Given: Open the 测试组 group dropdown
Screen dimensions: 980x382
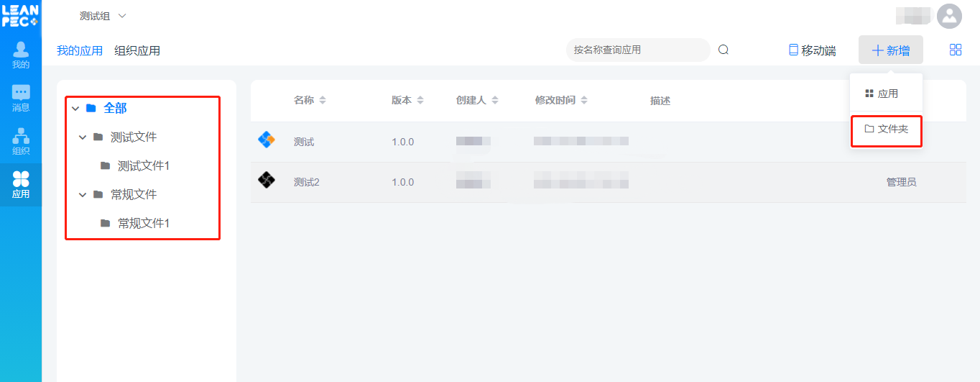Looking at the screenshot, I should [x=102, y=16].
